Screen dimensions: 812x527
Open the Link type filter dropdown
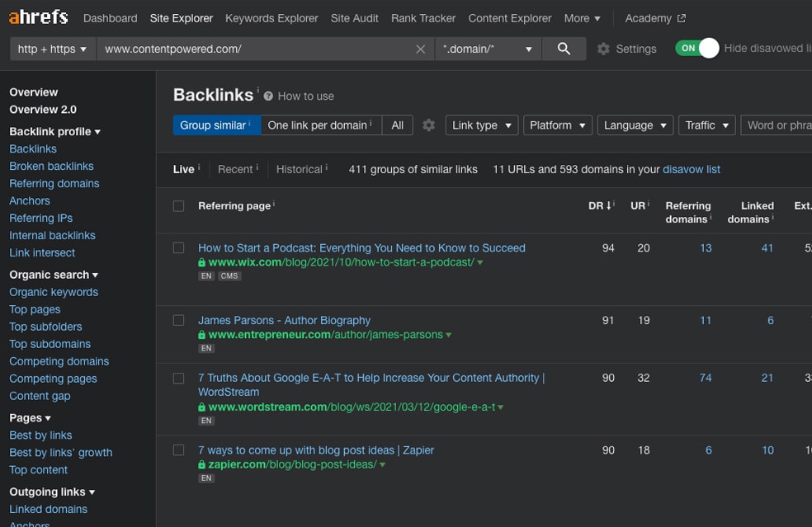(482, 125)
